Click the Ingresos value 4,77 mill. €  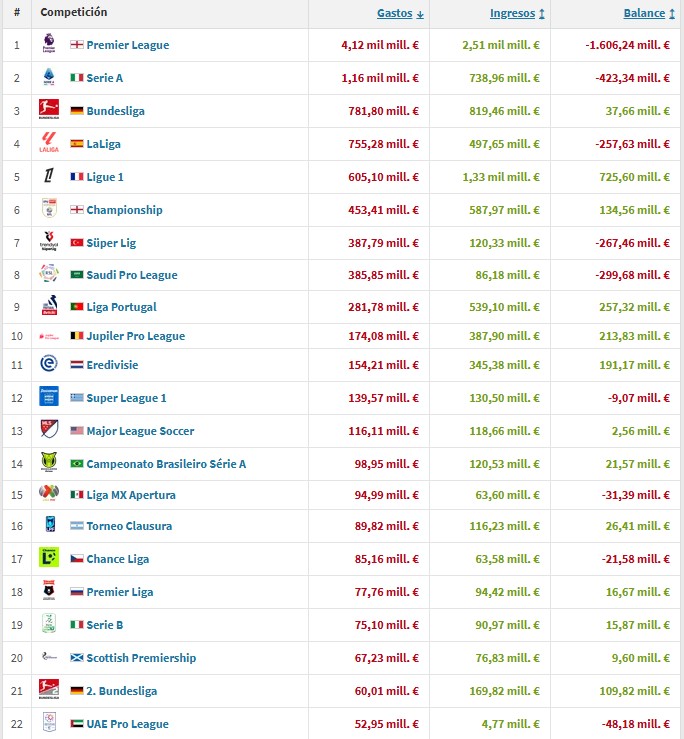click(511, 724)
